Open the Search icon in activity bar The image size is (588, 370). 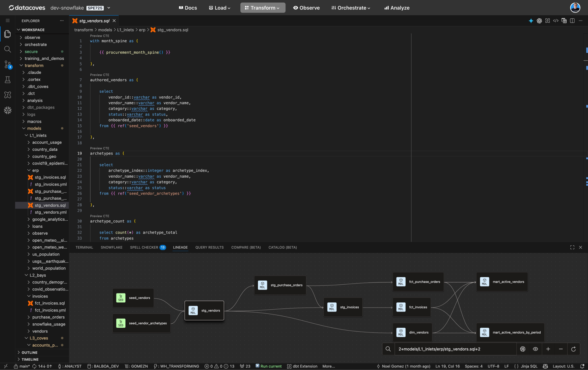click(7, 49)
